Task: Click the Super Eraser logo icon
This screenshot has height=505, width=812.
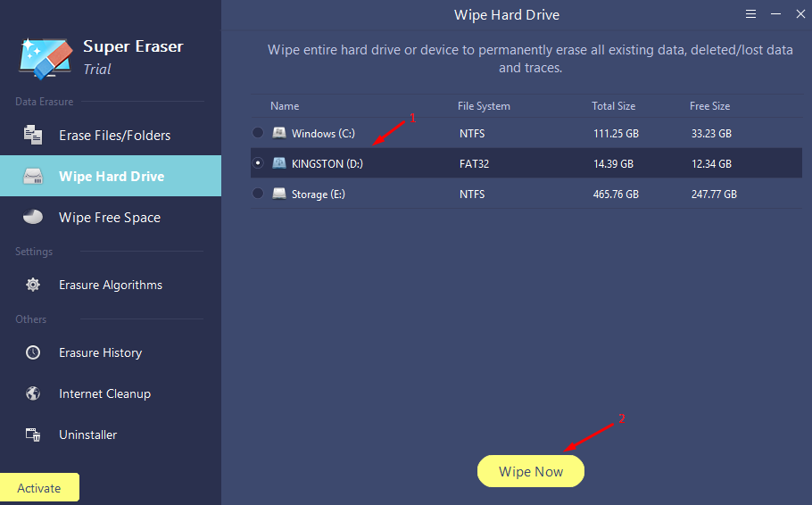Action: (46, 58)
